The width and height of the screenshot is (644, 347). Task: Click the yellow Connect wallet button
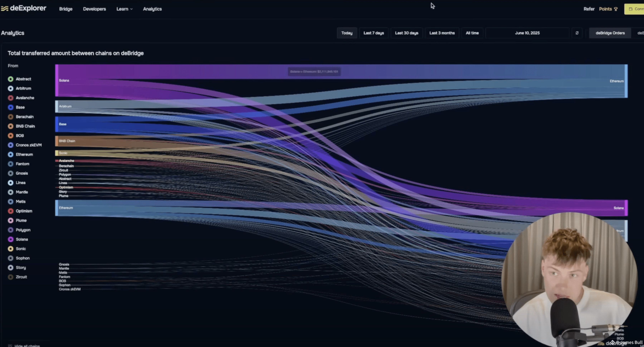coord(634,9)
